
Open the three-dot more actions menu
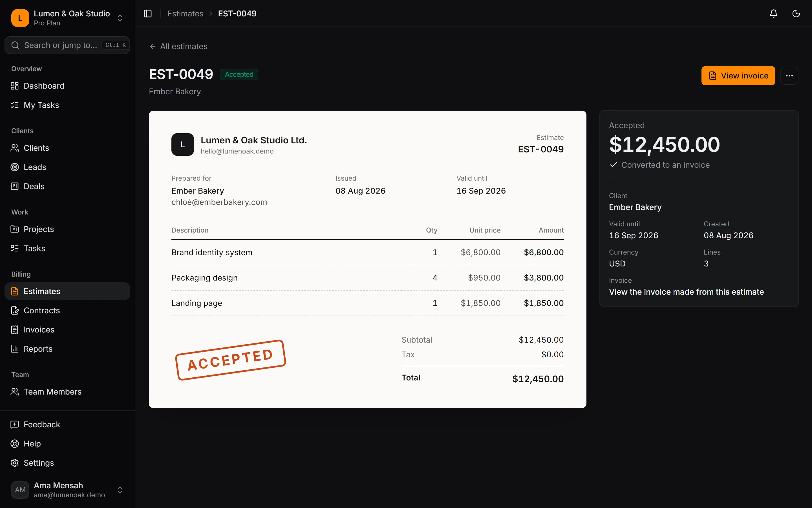pyautogui.click(x=789, y=76)
